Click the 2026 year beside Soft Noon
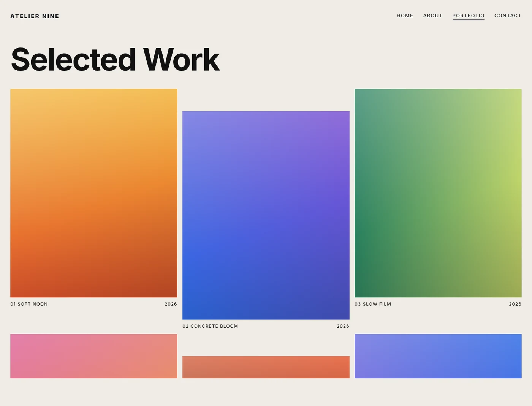This screenshot has height=406, width=532. pos(171,304)
